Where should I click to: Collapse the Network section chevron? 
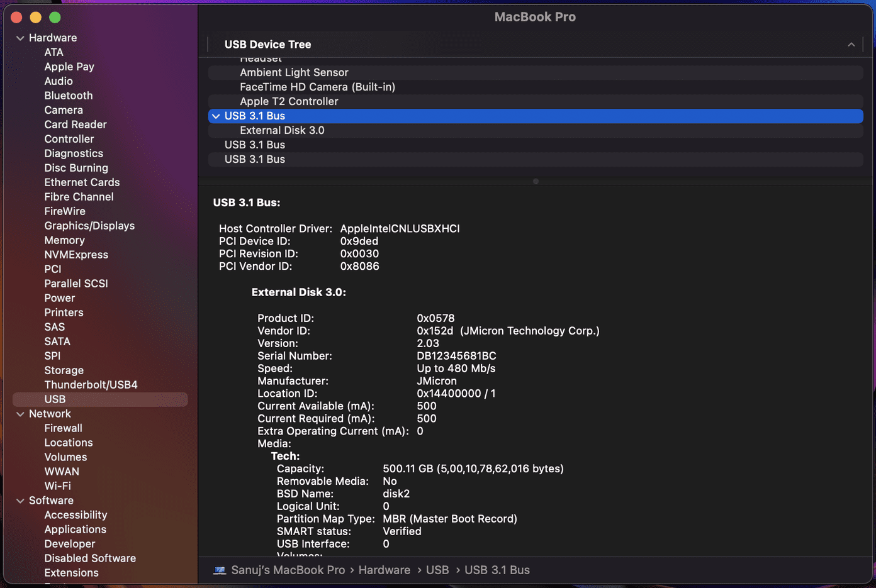point(20,414)
